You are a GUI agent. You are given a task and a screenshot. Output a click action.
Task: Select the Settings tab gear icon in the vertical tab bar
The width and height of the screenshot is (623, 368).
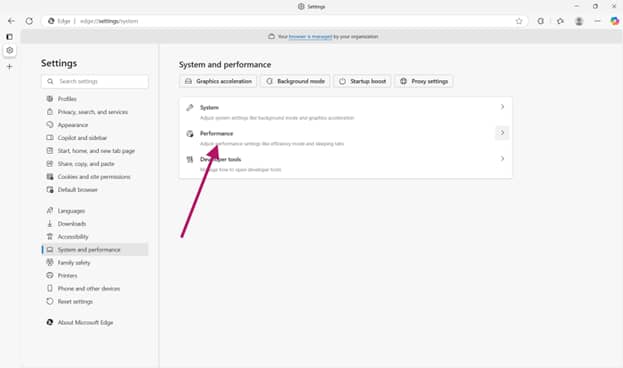coord(10,50)
